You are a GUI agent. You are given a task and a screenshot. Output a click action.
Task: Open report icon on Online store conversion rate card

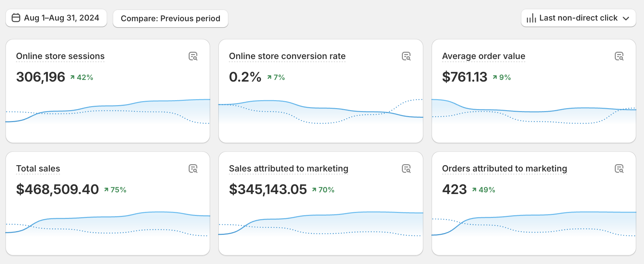406,56
